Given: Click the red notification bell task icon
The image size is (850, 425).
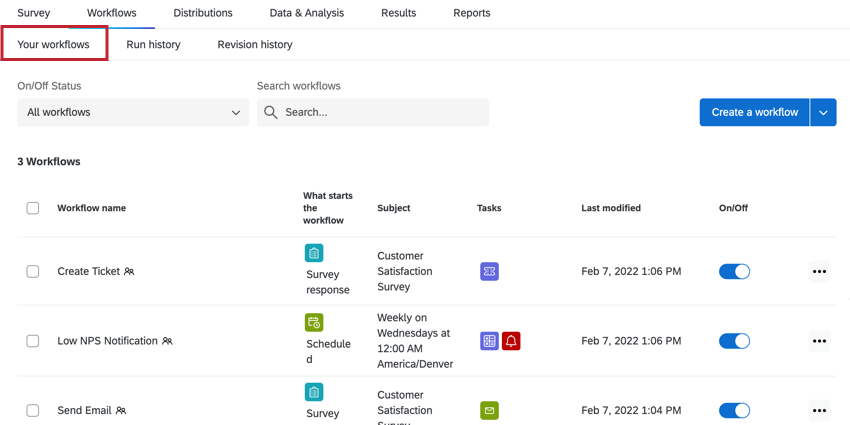Looking at the screenshot, I should point(511,341).
